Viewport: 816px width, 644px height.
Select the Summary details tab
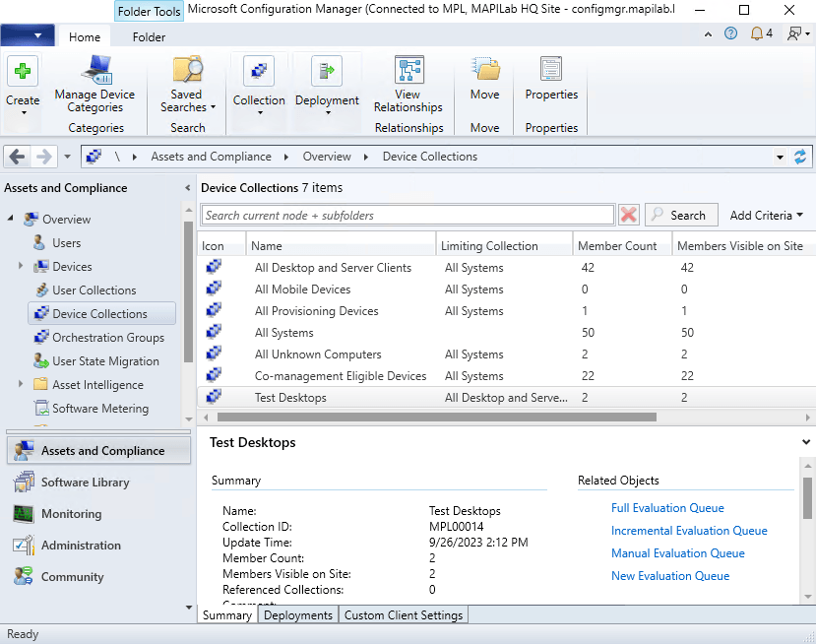click(x=227, y=614)
